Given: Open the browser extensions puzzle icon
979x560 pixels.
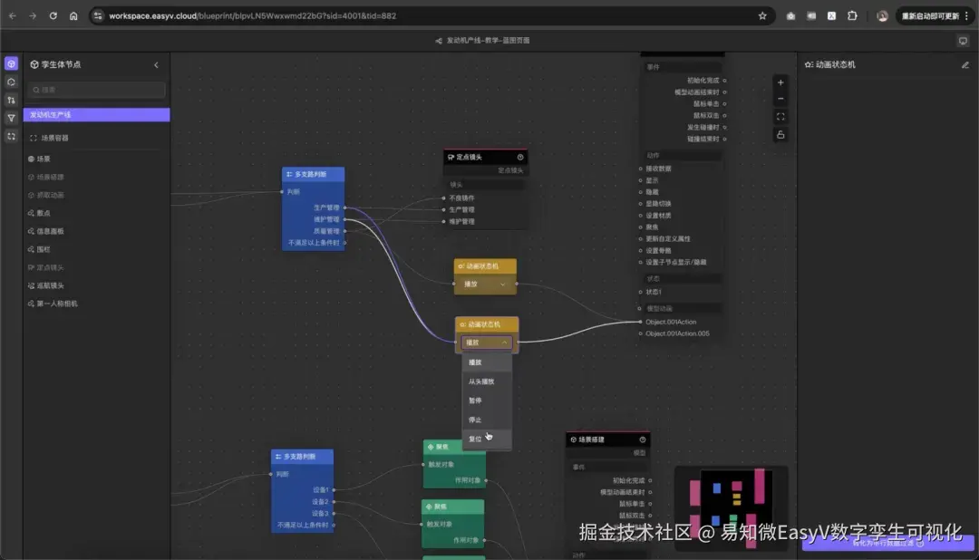Looking at the screenshot, I should coord(852,16).
